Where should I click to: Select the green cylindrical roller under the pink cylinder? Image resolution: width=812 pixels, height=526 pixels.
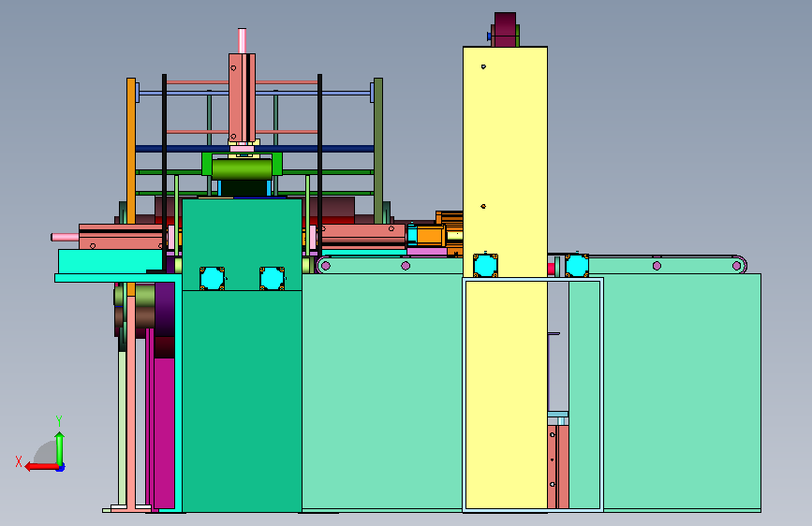pyautogui.click(x=242, y=169)
